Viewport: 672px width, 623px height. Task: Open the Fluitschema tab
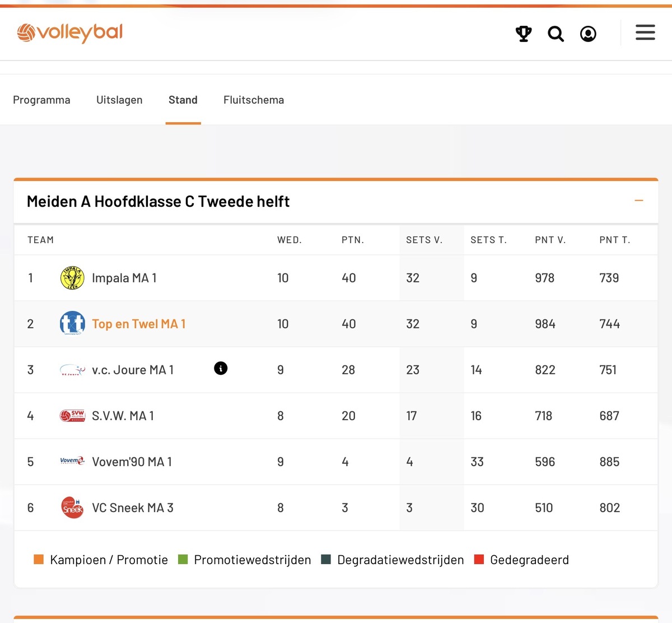(x=254, y=100)
